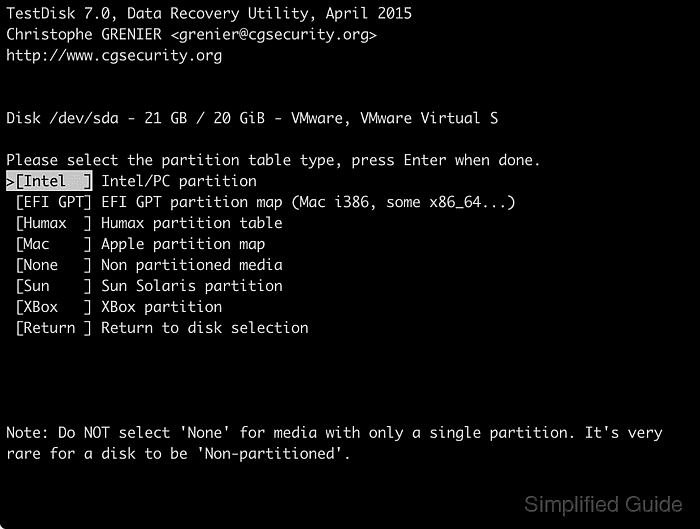
Task: Click the 'Apple partition map' description
Action: tap(183, 245)
